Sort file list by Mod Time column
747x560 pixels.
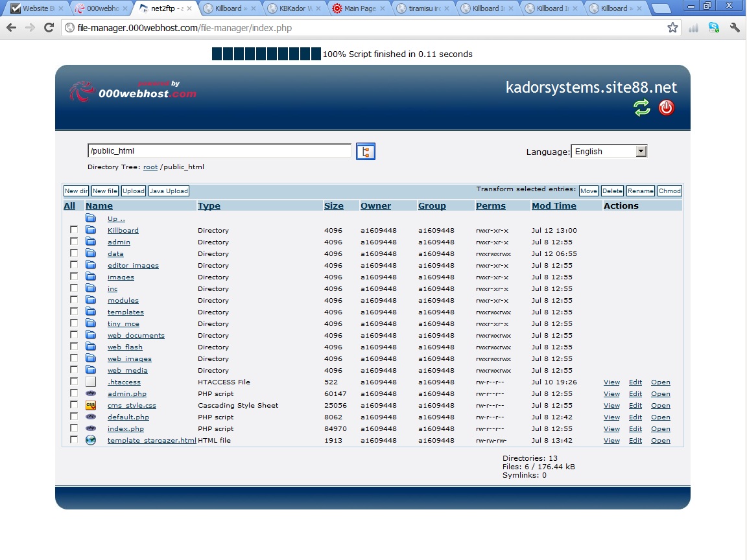(554, 205)
